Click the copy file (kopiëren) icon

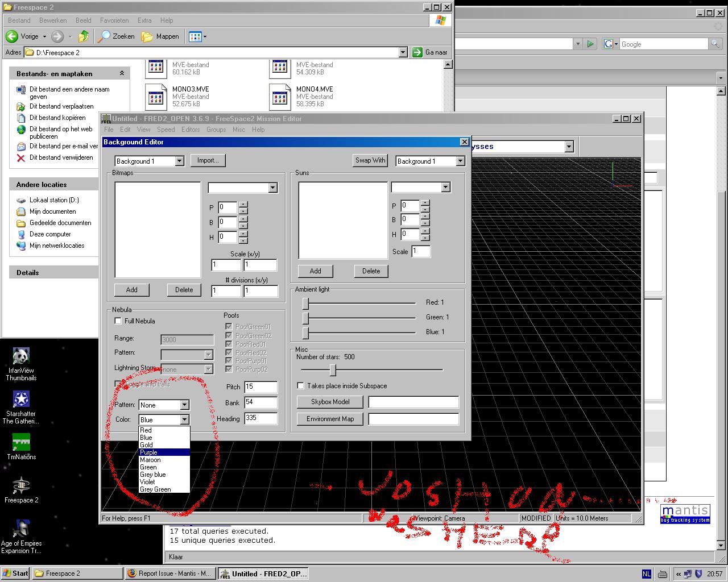pos(21,118)
